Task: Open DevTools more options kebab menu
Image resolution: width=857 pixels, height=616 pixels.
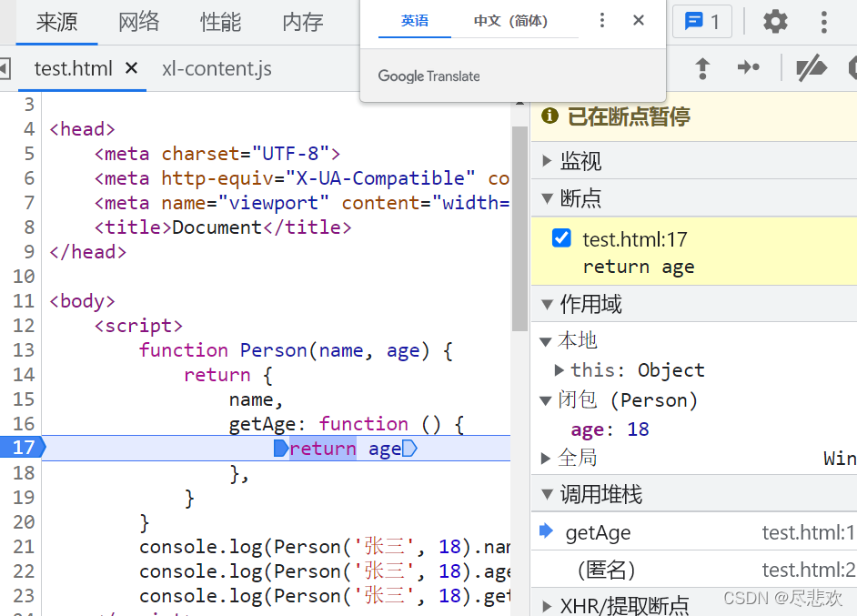Action: 823,22
